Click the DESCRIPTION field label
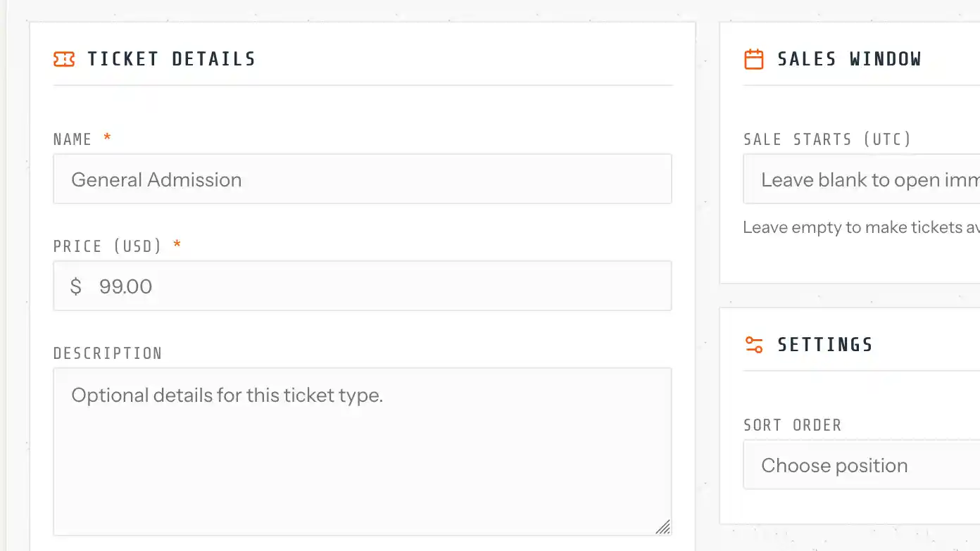 pyautogui.click(x=108, y=353)
